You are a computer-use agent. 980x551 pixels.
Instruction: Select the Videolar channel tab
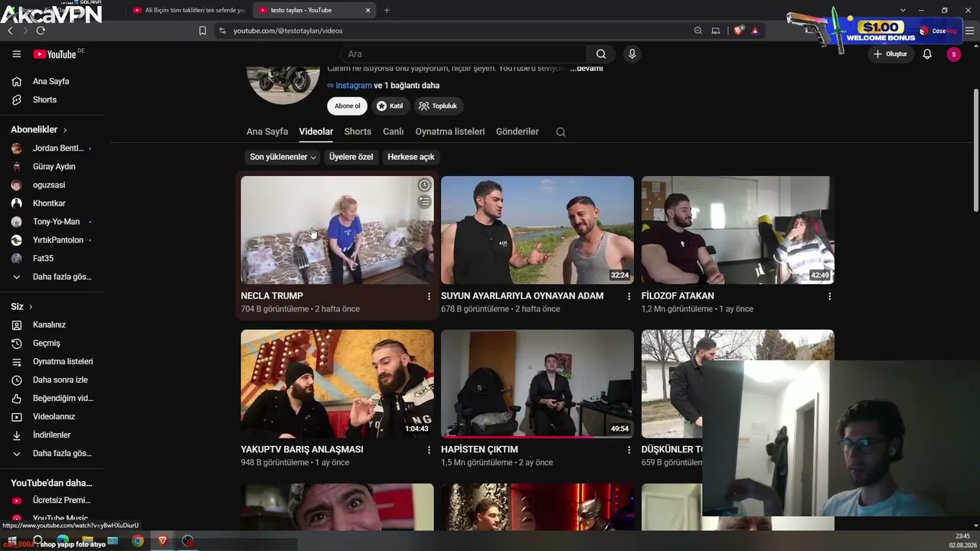click(x=316, y=132)
